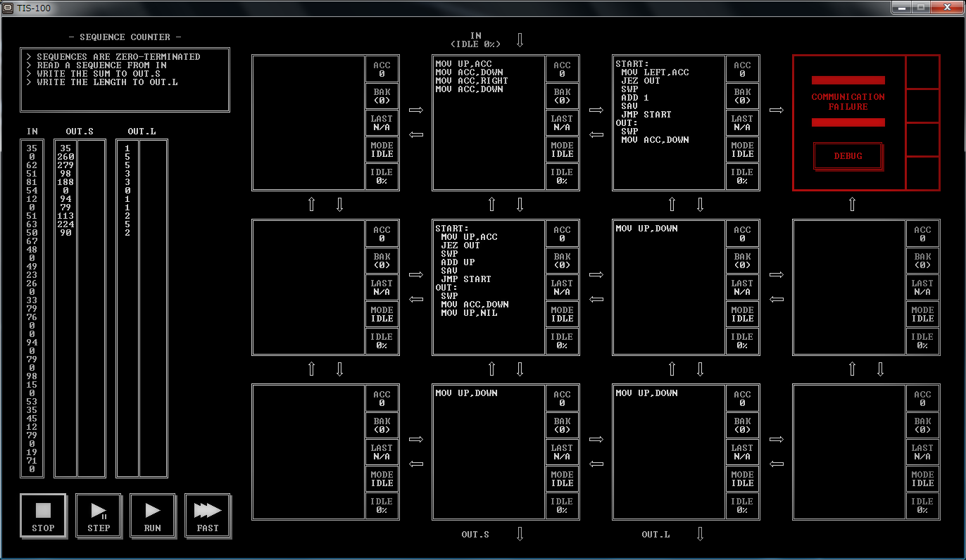Image resolution: width=966 pixels, height=560 pixels.
Task: Click the IDLE box of the node above OUT.S
Action: [562, 506]
